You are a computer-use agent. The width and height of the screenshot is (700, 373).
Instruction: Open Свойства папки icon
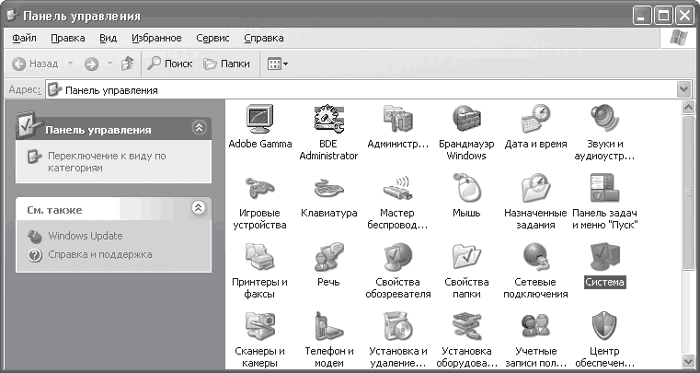[467, 257]
